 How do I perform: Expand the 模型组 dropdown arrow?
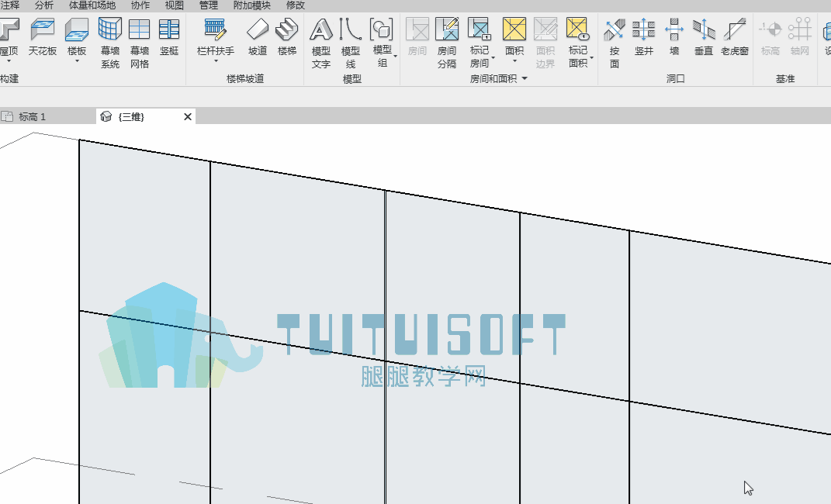(x=396, y=57)
